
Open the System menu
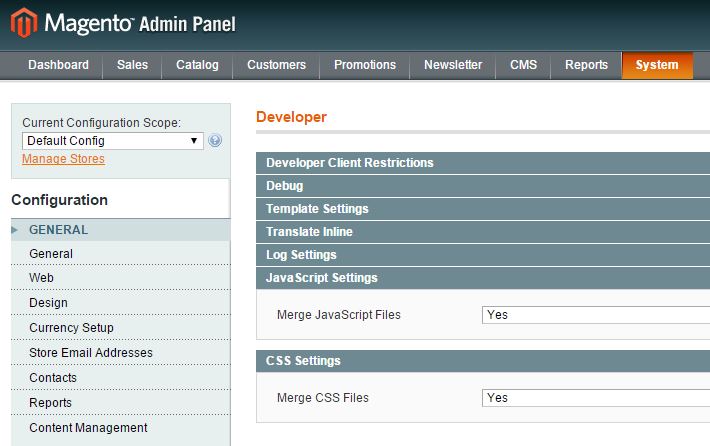[x=657, y=65]
